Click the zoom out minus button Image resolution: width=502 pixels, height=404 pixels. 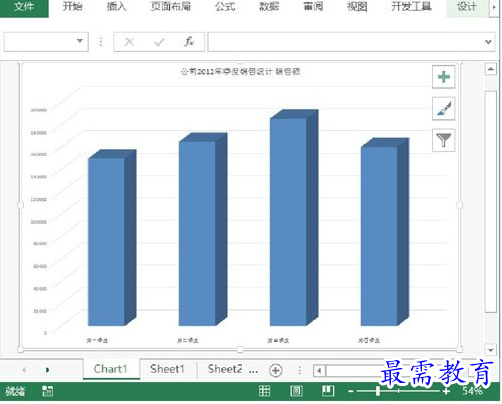(x=350, y=391)
